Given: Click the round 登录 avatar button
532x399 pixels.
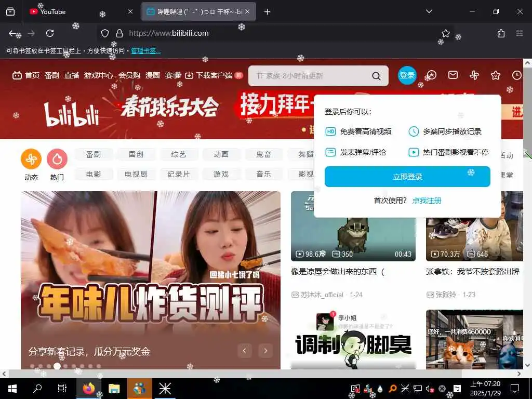Looking at the screenshot, I should (407, 75).
